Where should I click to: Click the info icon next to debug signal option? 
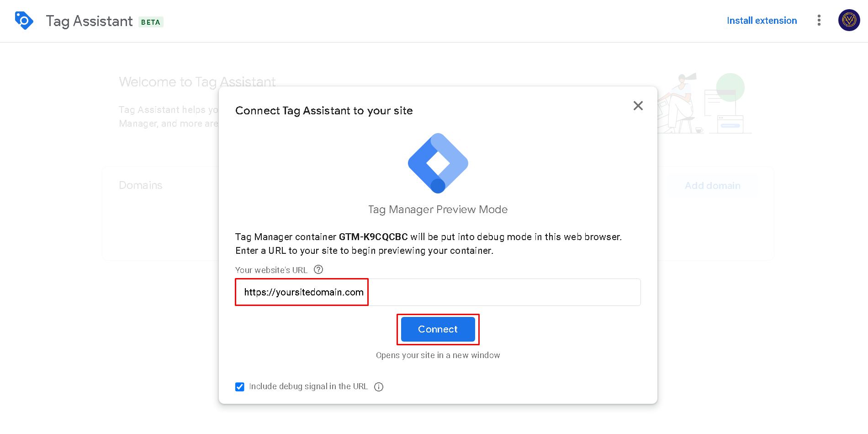coord(379,387)
